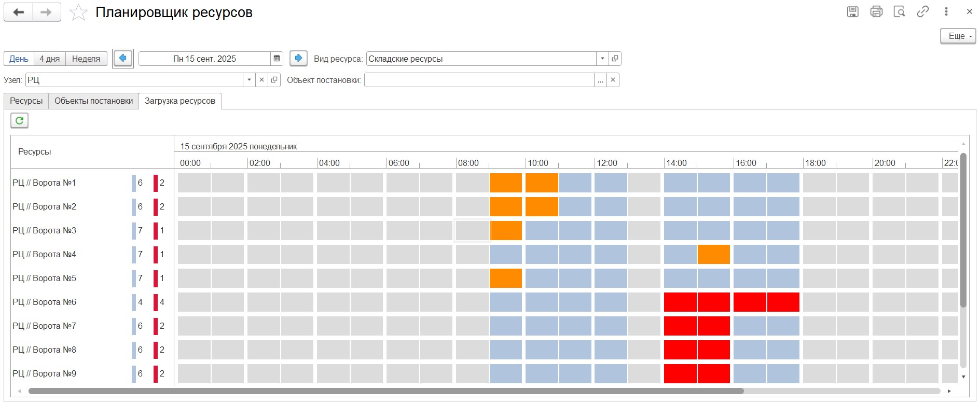Expand the Узел dropdown list
Viewport: 980px width, 404px height.
tap(249, 80)
